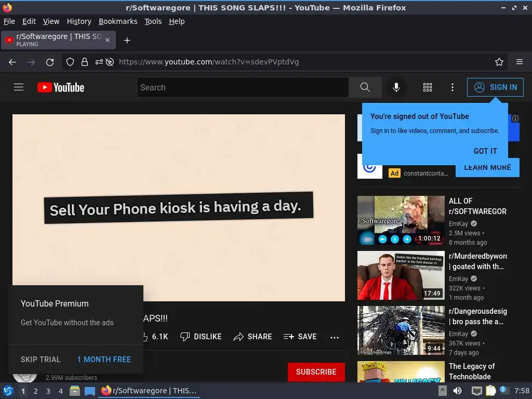This screenshot has width=532, height=399.
Task: Open more actions under the video
Action: pyautogui.click(x=335, y=337)
